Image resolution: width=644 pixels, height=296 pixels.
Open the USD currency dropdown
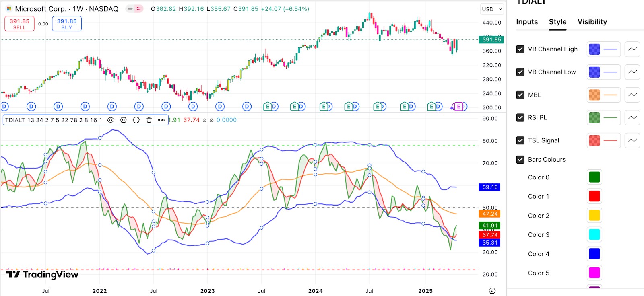click(x=492, y=9)
